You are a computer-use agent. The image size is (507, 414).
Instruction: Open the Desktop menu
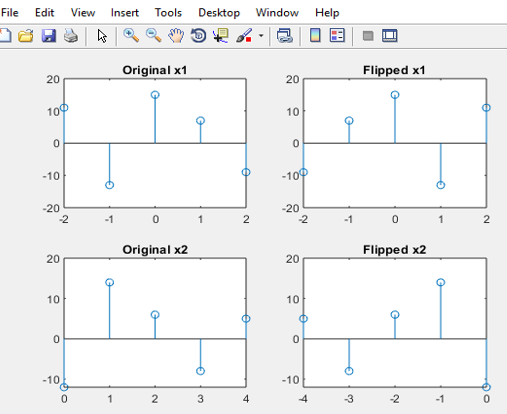pos(219,13)
